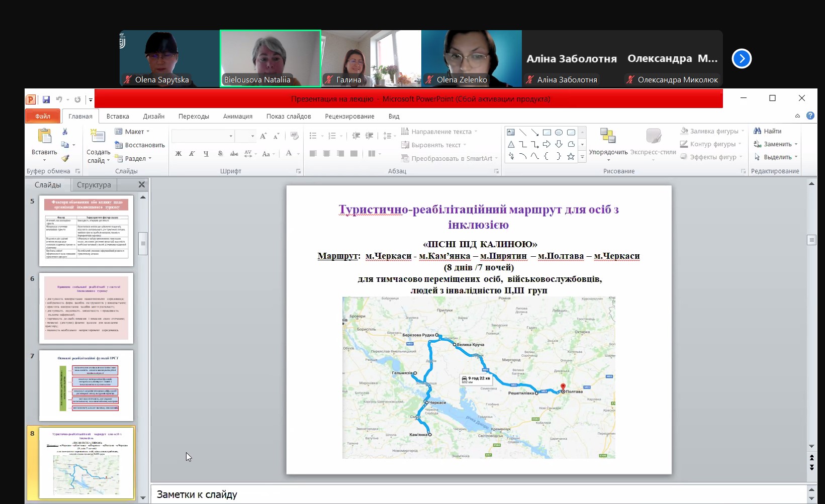Screen dimensions: 825x504
Task: Select the five-point star shape
Action: pyautogui.click(x=571, y=157)
